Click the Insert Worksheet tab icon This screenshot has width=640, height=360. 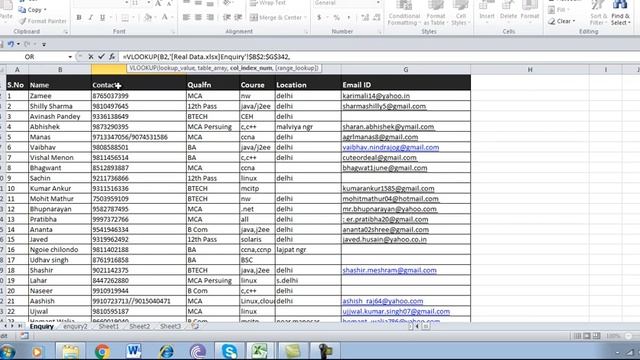pyautogui.click(x=195, y=327)
